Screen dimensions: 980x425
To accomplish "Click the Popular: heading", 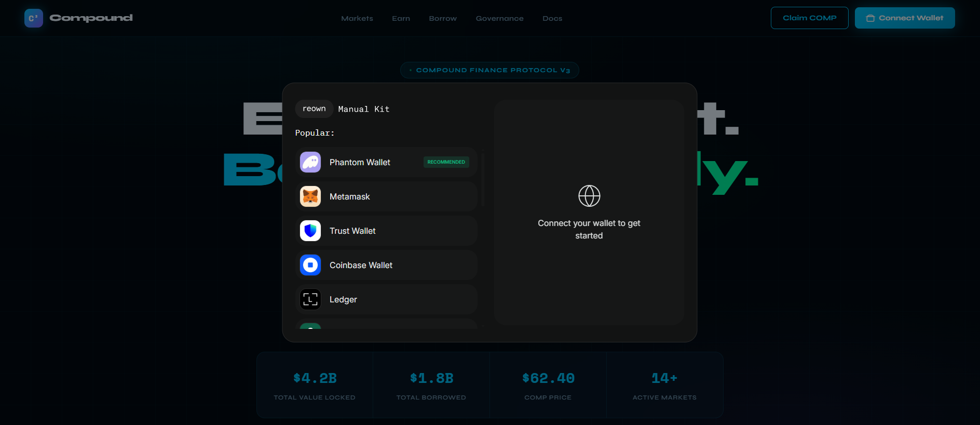I will (315, 133).
